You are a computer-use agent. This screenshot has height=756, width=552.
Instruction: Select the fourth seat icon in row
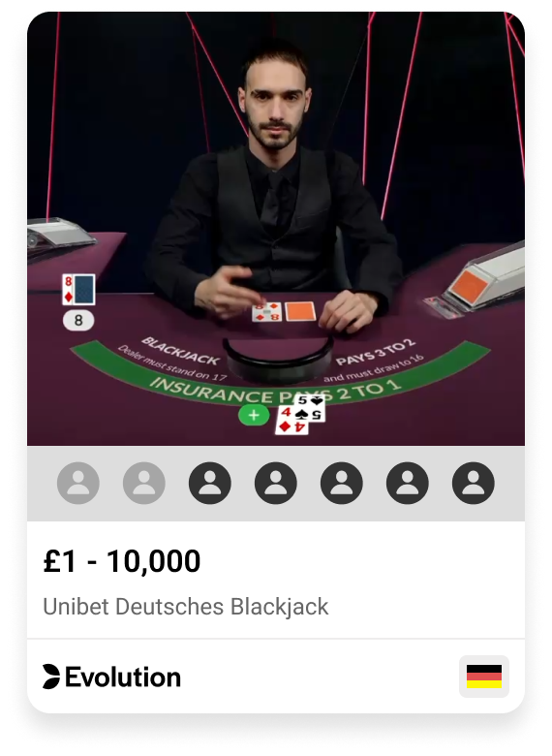pyautogui.click(x=276, y=483)
